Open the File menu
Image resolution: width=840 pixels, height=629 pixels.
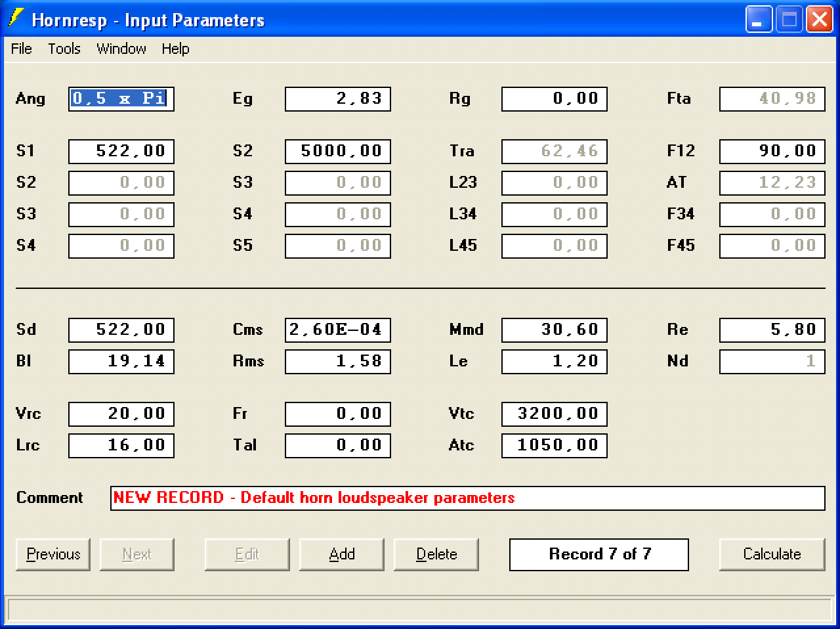[x=21, y=49]
